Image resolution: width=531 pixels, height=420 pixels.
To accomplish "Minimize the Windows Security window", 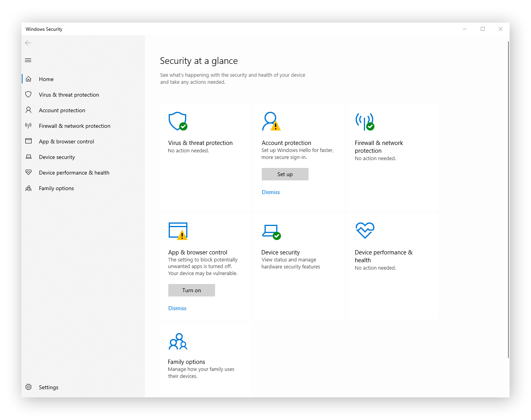I will (x=465, y=29).
